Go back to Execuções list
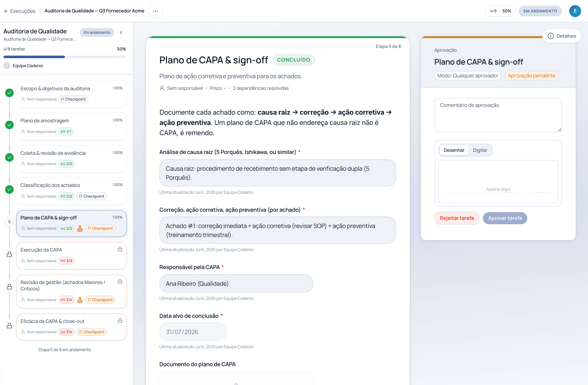This screenshot has height=385, width=588. click(20, 11)
